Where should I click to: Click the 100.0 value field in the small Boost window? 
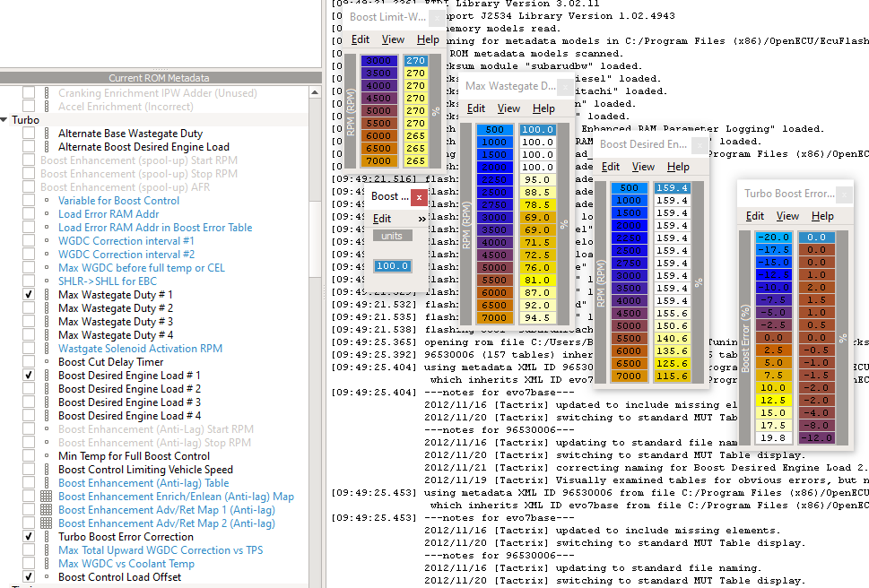coord(393,266)
